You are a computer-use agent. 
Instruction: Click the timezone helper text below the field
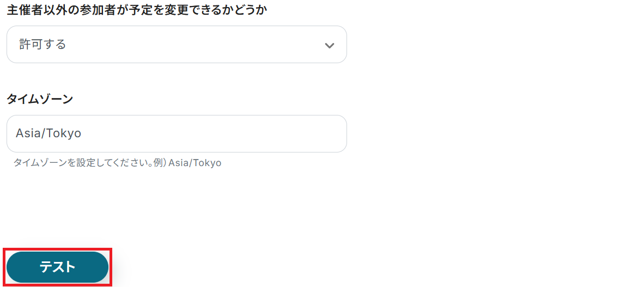pyautogui.click(x=117, y=163)
